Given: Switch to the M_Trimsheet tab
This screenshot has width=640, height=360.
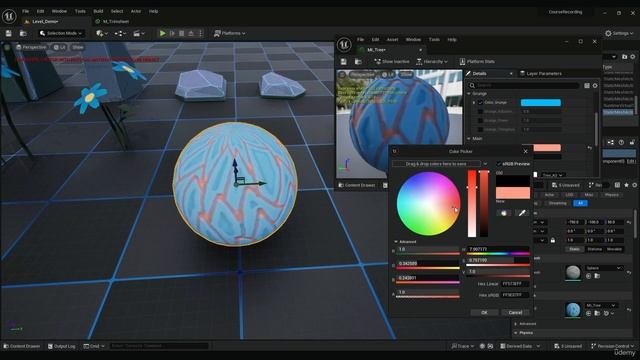Looking at the screenshot, I should tap(116, 21).
